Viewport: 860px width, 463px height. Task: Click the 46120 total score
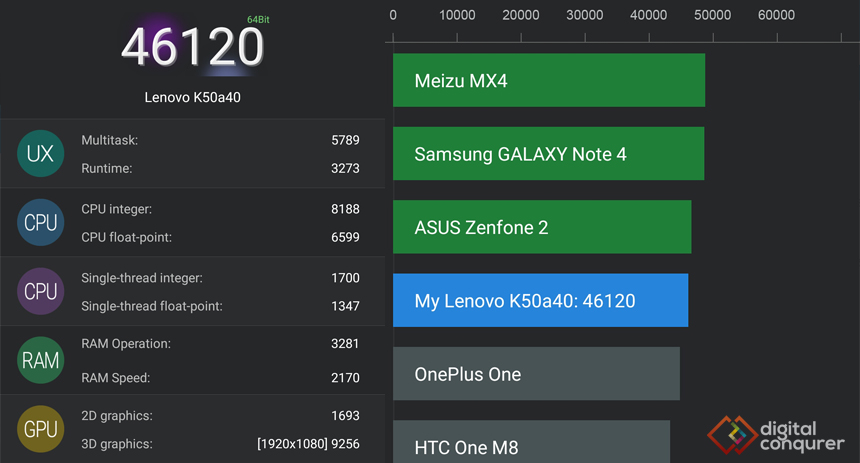[x=193, y=47]
